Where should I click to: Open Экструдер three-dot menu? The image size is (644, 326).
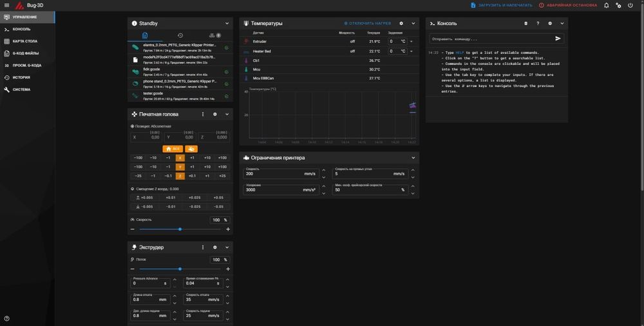202,247
